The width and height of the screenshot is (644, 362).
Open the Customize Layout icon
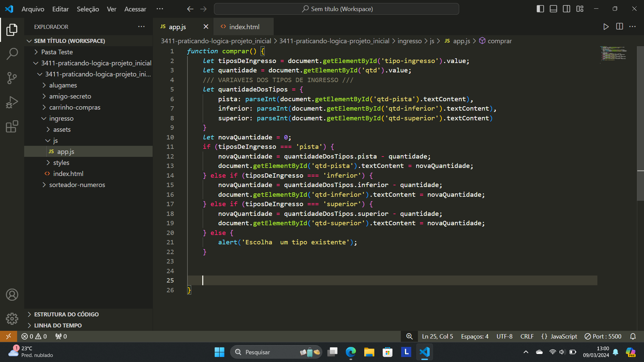580,9
